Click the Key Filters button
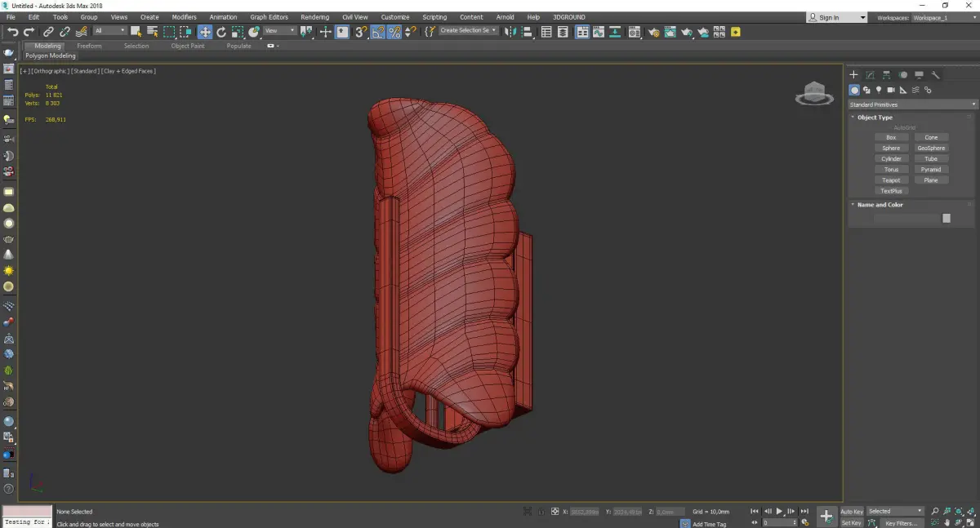Image resolution: width=980 pixels, height=528 pixels. [901, 523]
